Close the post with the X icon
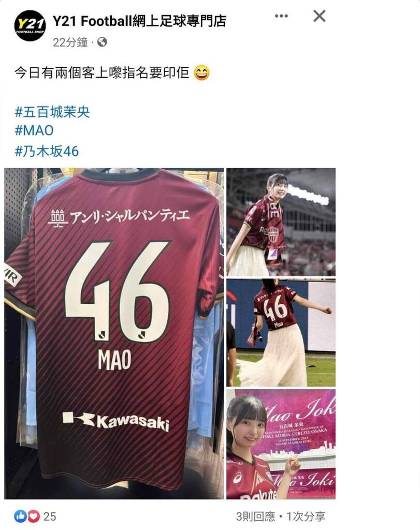This screenshot has width=420, height=530. click(319, 16)
